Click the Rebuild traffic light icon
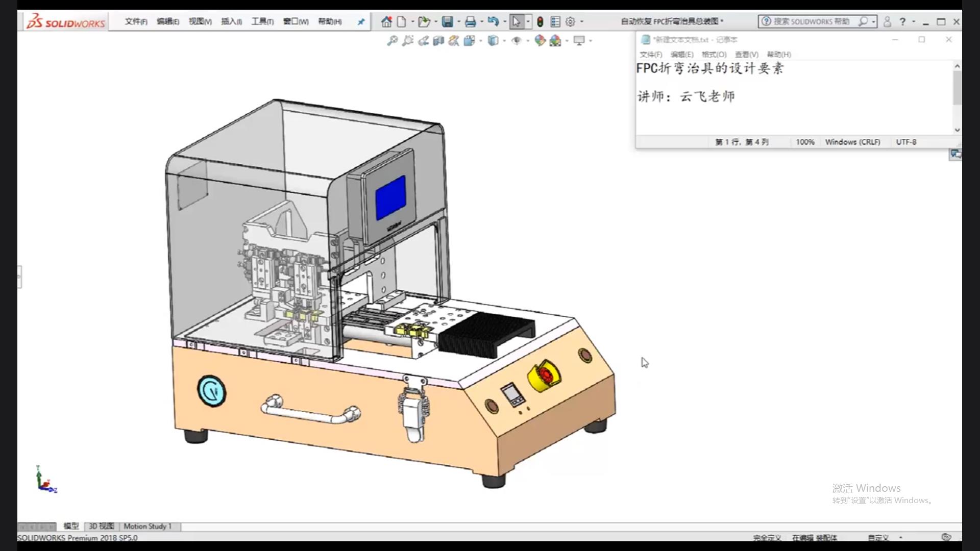 540,21
